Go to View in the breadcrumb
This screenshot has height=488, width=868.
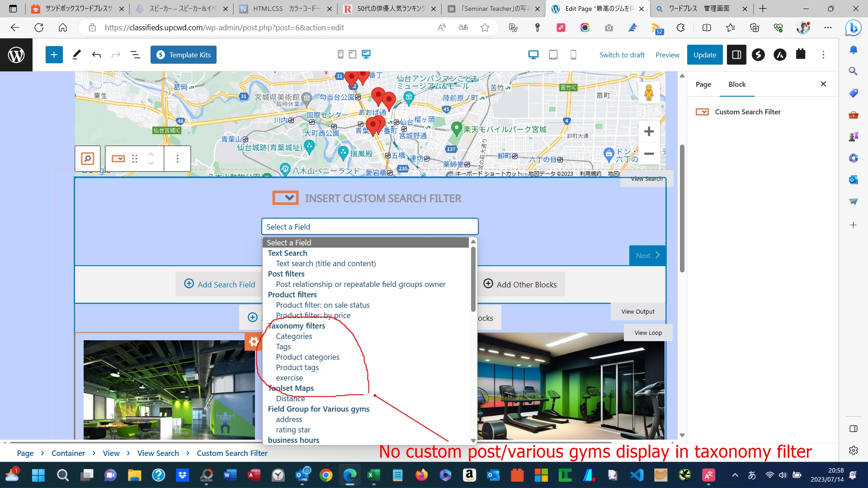[111, 453]
